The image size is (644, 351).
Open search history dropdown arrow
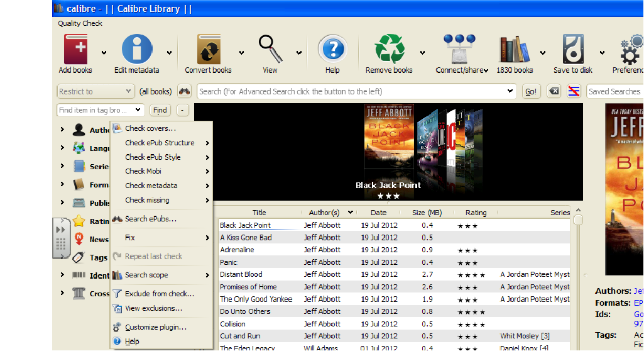tap(510, 91)
